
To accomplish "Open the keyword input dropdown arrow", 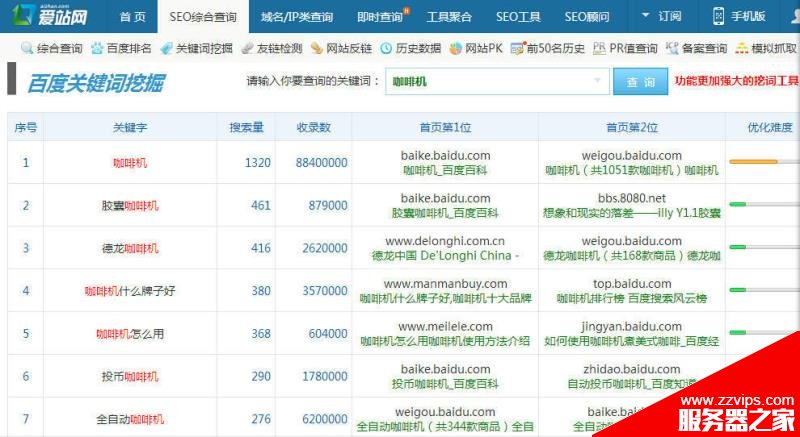I will coord(597,81).
